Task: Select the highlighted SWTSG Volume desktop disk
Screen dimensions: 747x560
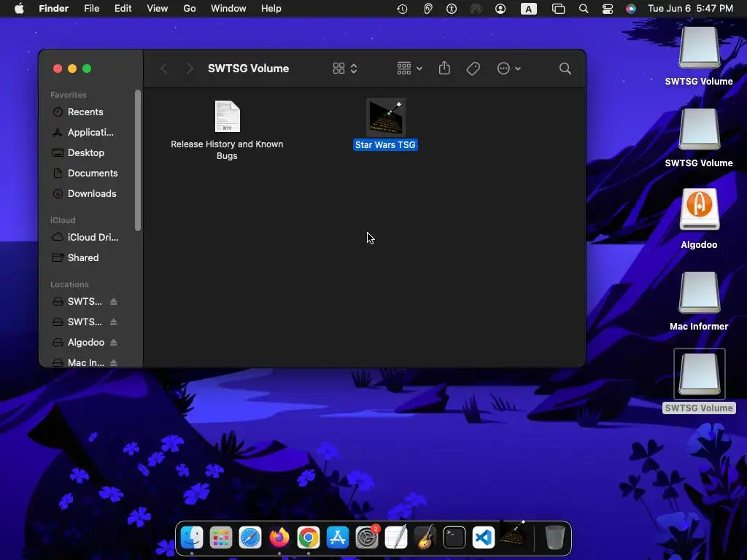Action: 699,374
